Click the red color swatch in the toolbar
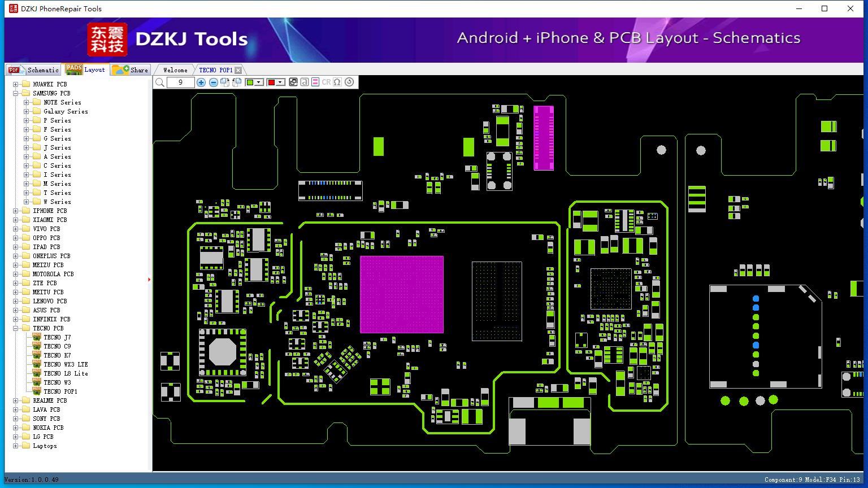868x488 pixels. pyautogui.click(x=271, y=82)
